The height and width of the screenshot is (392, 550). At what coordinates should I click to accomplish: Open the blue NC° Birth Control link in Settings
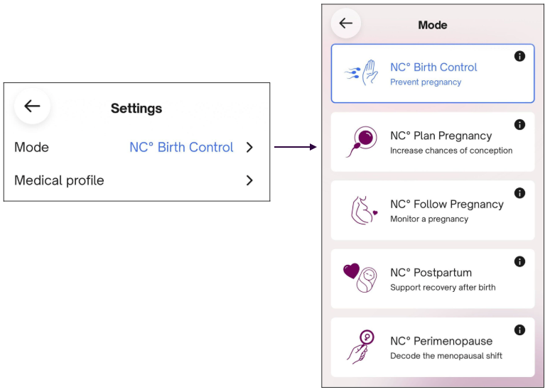point(181,147)
